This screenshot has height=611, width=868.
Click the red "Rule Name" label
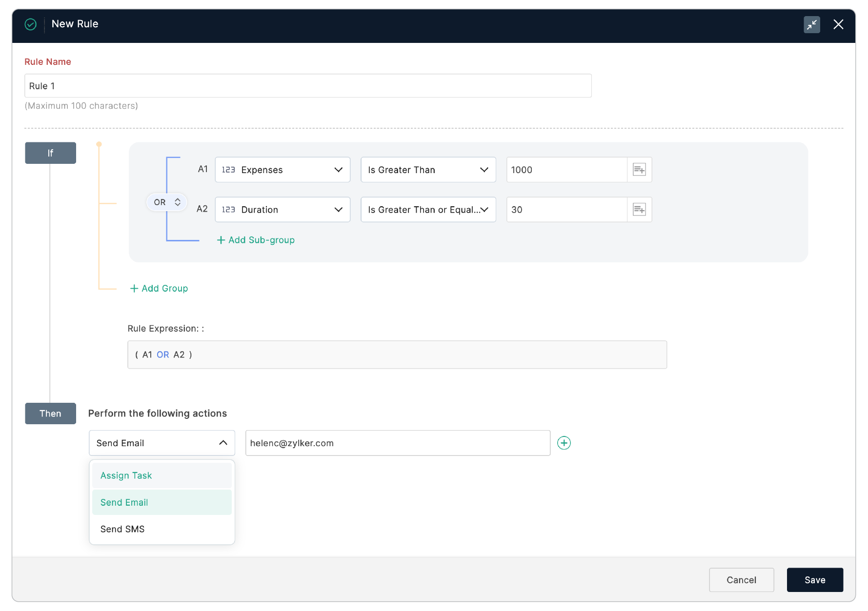[x=48, y=62]
